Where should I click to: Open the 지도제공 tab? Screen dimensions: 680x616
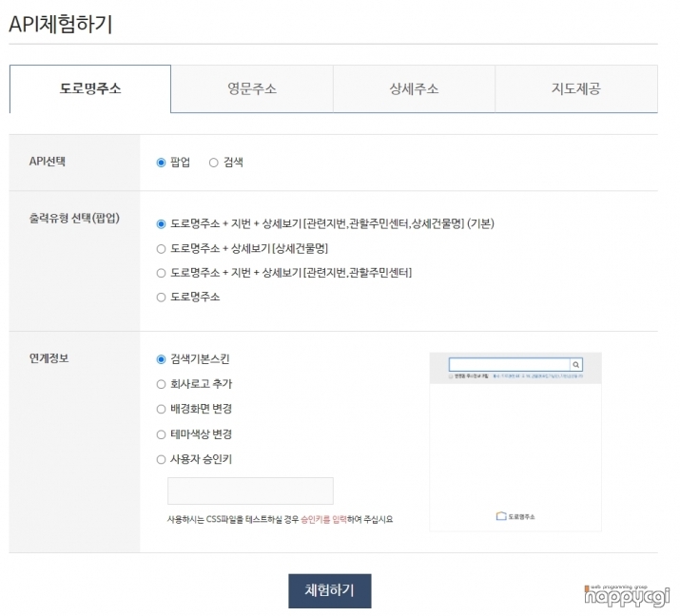click(576, 88)
